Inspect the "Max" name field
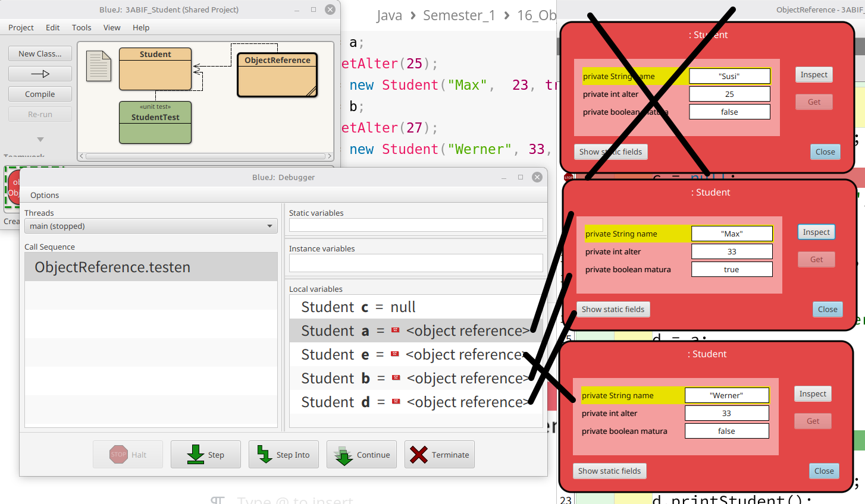 point(816,232)
